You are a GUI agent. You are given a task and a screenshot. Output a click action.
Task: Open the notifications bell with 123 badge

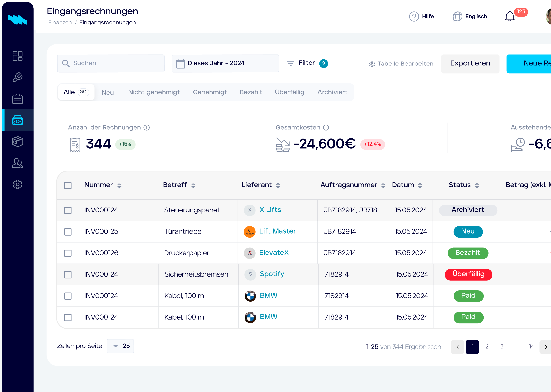click(510, 17)
